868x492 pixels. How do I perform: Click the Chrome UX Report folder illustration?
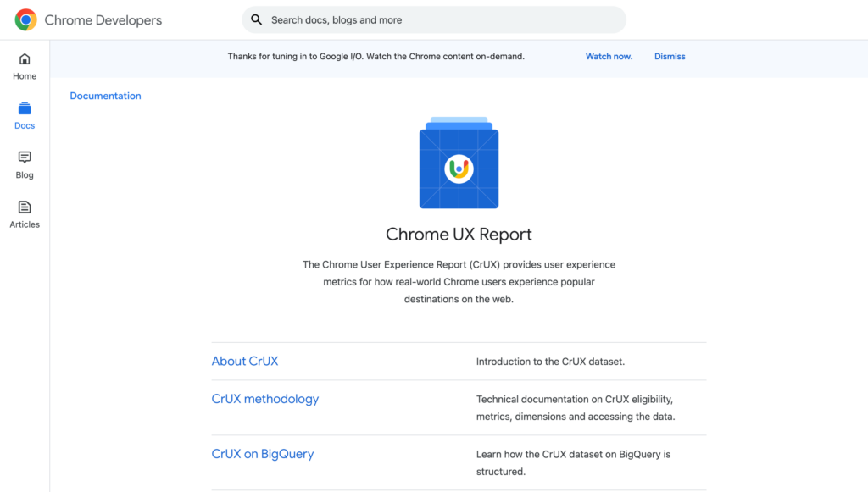[459, 163]
